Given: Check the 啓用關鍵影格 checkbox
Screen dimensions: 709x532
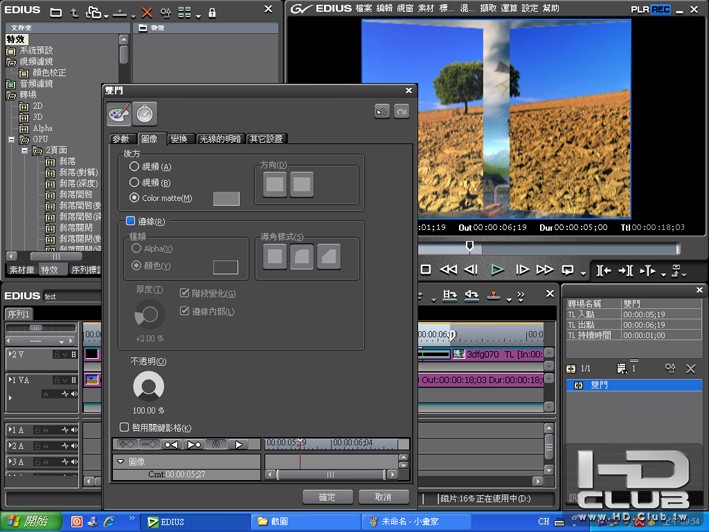Looking at the screenshot, I should [x=124, y=426].
